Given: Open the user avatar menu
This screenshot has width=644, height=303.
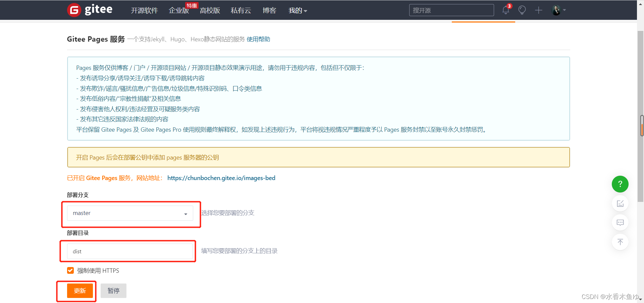Looking at the screenshot, I should (559, 10).
